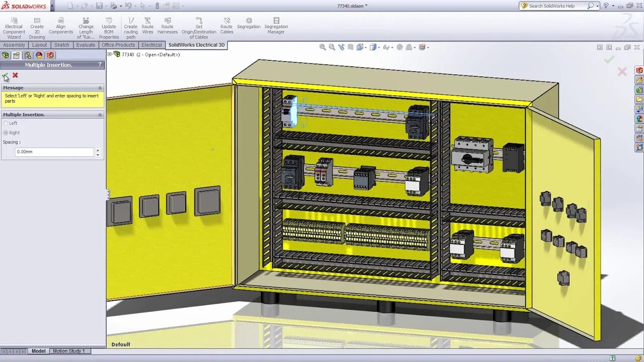Open the Help question mark menu
The image size is (644, 362).
tap(606, 6)
